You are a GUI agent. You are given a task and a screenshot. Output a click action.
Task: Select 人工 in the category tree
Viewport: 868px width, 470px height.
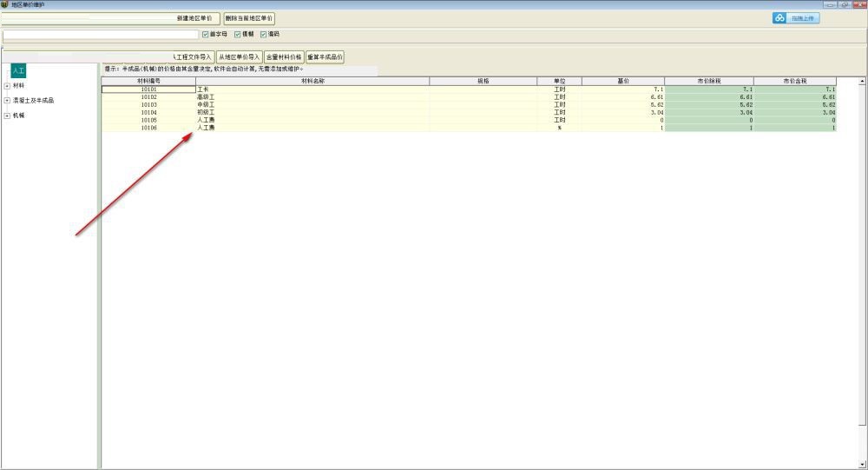18,70
